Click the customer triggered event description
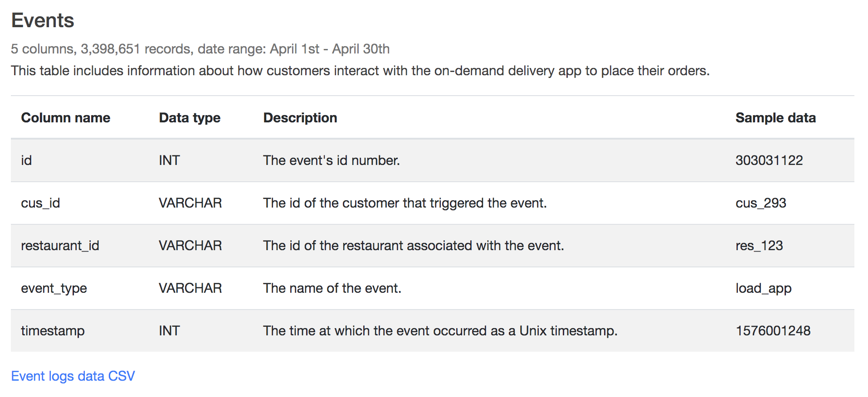868x397 pixels. 405,203
